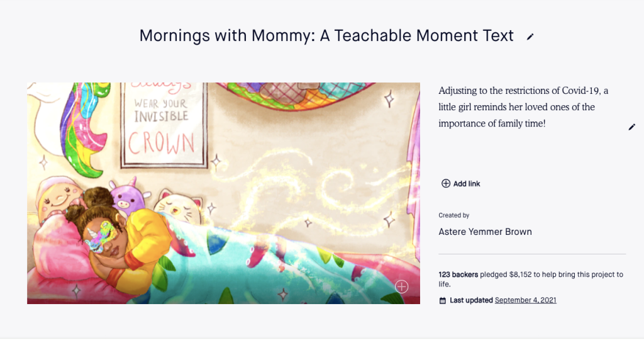Click the calendar icon beside Last updated
Screen dimensions: 644x340
pos(443,300)
